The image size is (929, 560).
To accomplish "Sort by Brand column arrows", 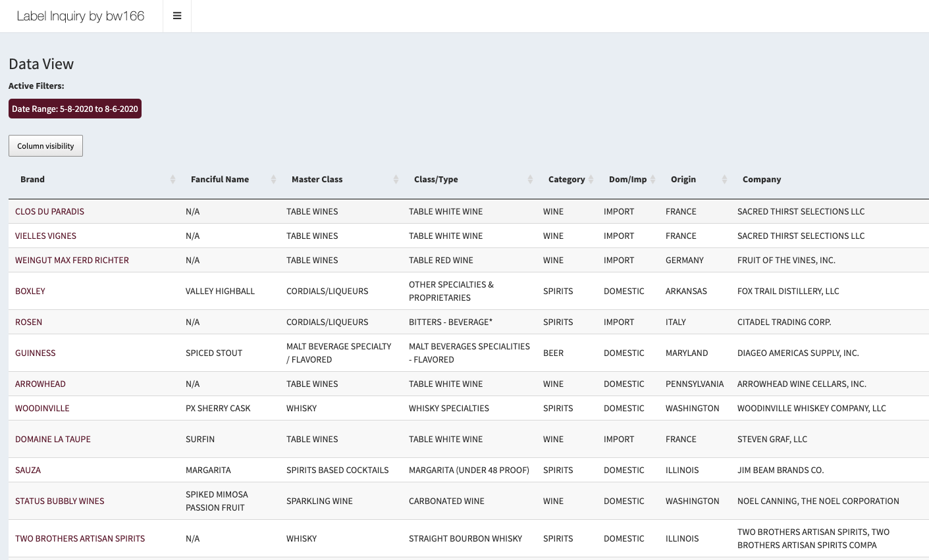I will (x=173, y=180).
